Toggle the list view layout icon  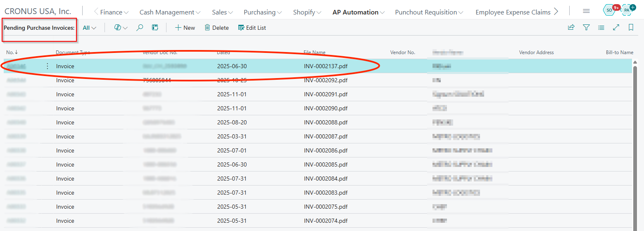(601, 28)
